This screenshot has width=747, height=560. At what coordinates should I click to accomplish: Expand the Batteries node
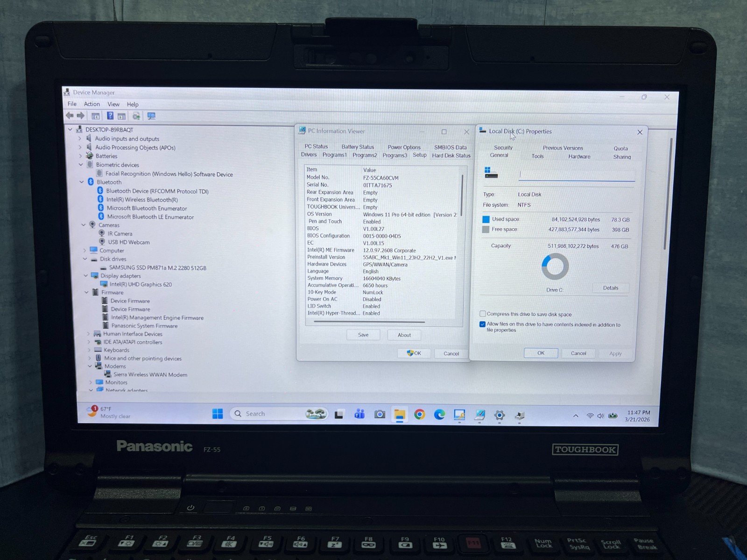click(80, 156)
